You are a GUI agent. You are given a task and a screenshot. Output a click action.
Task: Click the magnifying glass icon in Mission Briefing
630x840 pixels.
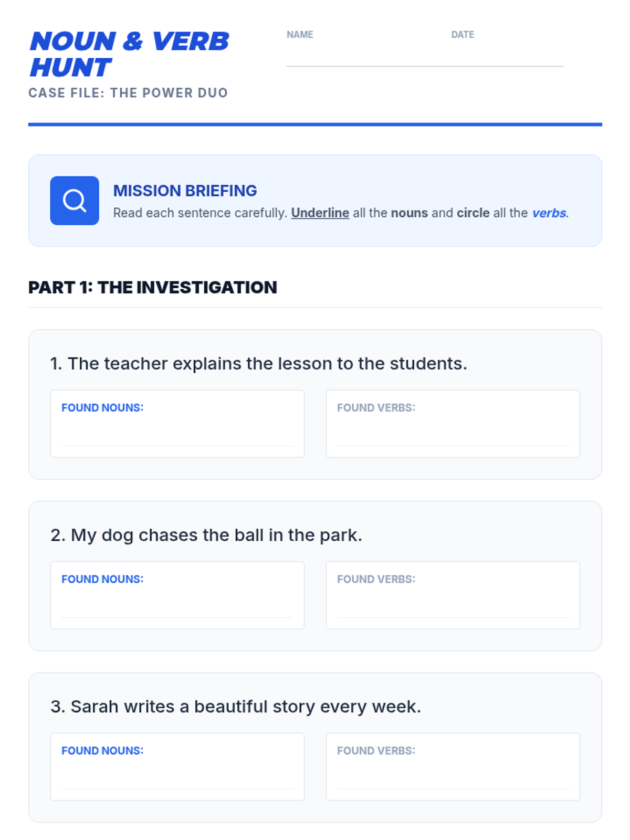tap(75, 201)
